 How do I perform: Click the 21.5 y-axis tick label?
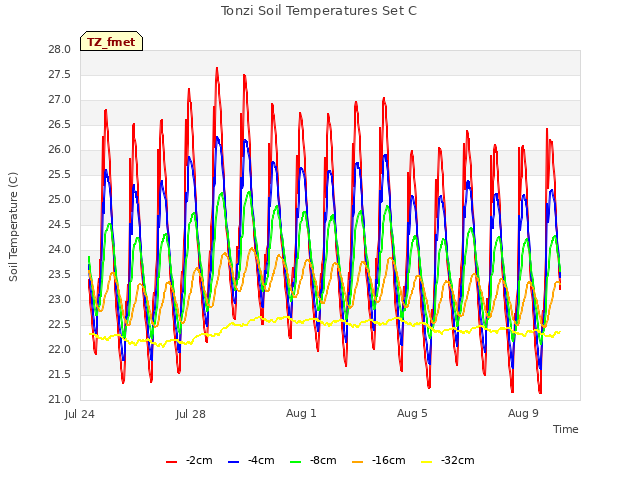click(60, 374)
